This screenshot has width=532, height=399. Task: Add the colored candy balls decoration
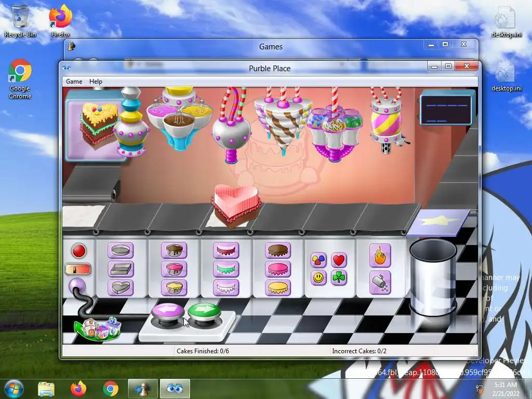pyautogui.click(x=318, y=260)
